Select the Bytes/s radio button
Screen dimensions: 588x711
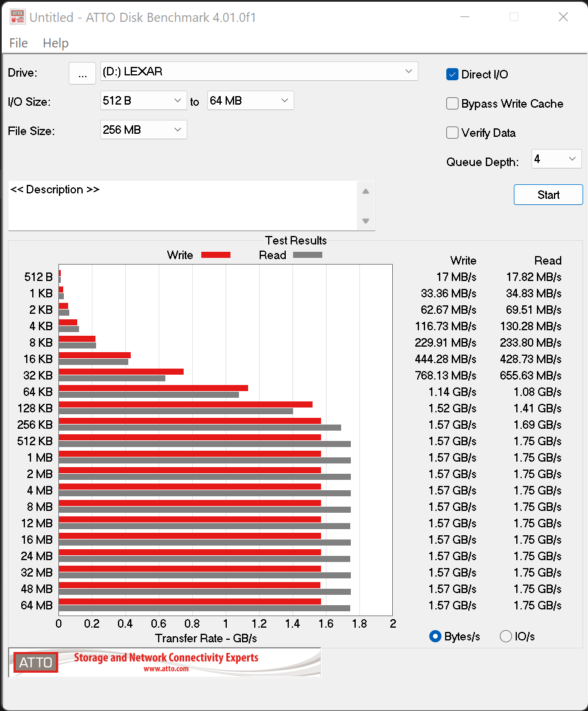[x=435, y=636]
